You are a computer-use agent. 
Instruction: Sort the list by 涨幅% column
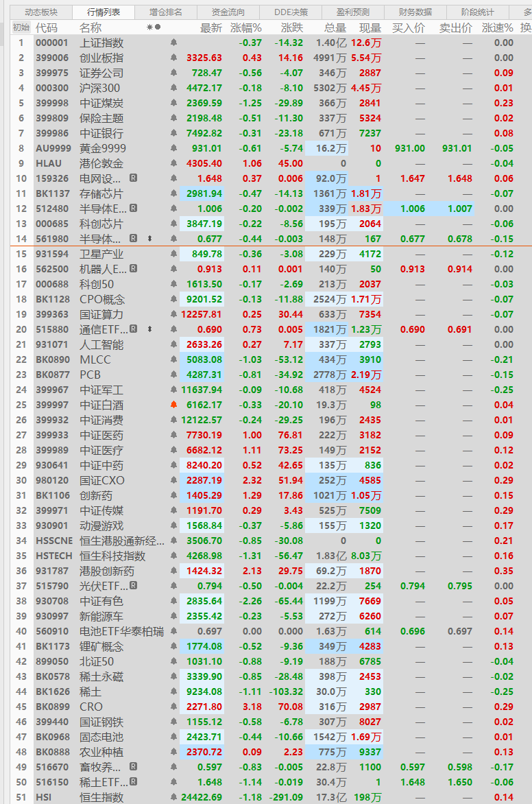click(x=246, y=27)
